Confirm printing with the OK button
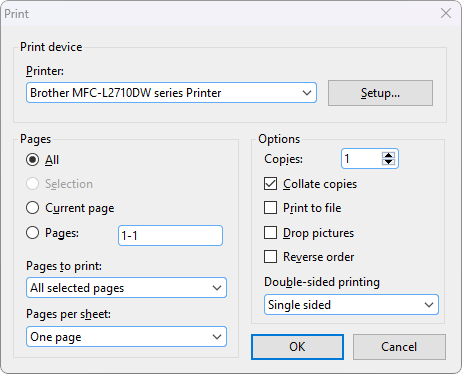The height and width of the screenshot is (374, 462). point(297,347)
